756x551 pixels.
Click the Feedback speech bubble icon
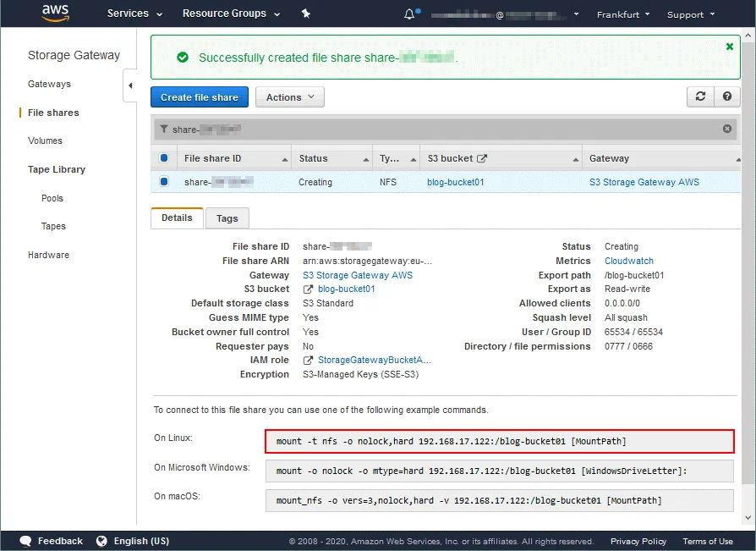[x=25, y=541]
